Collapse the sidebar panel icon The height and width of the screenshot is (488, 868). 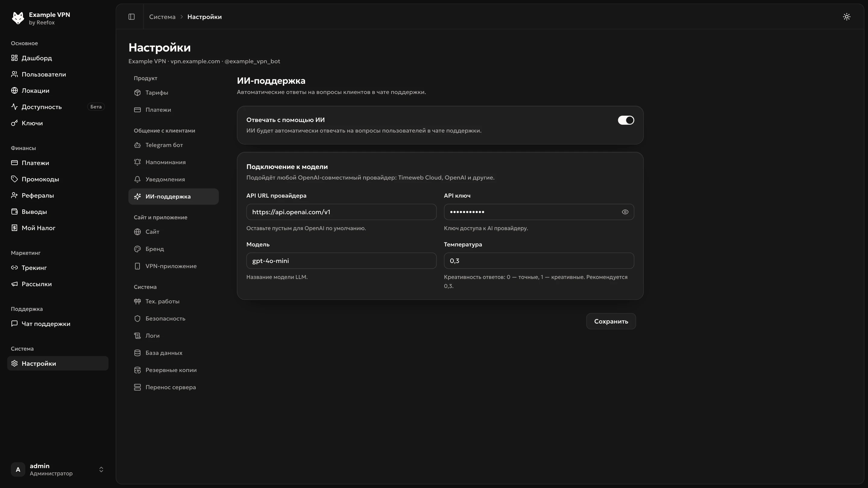click(x=131, y=17)
